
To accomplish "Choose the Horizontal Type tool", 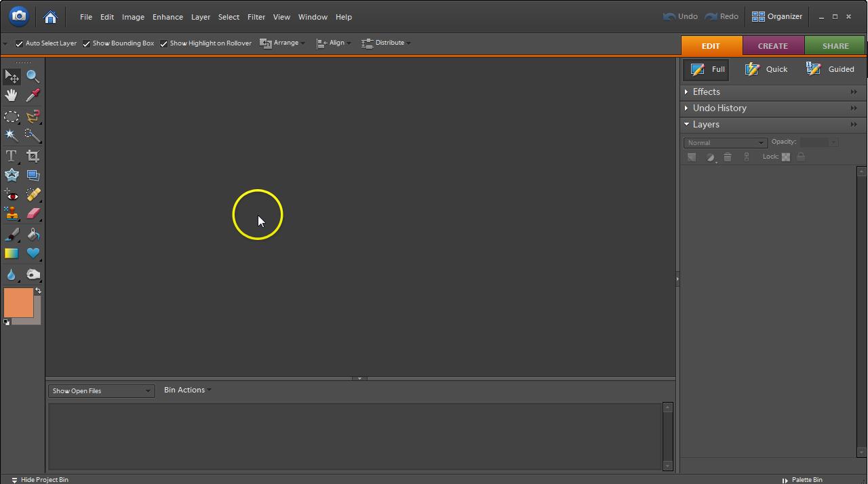I will click(x=12, y=156).
